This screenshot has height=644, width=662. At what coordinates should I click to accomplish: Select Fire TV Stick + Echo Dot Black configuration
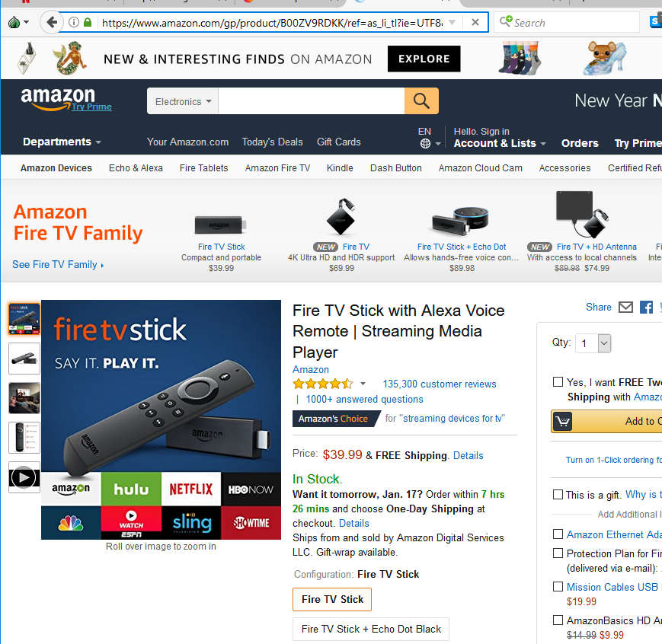pyautogui.click(x=371, y=629)
